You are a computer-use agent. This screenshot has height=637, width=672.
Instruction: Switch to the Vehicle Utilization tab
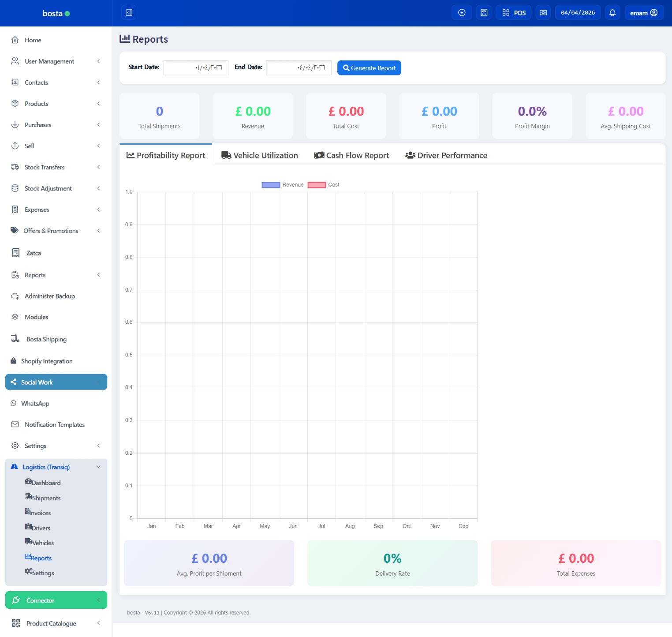[x=260, y=155]
